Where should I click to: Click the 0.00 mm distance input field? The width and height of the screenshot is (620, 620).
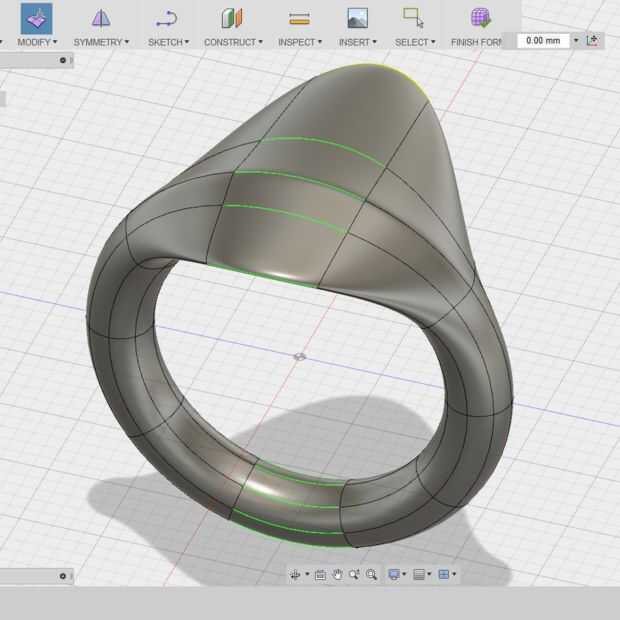543,40
